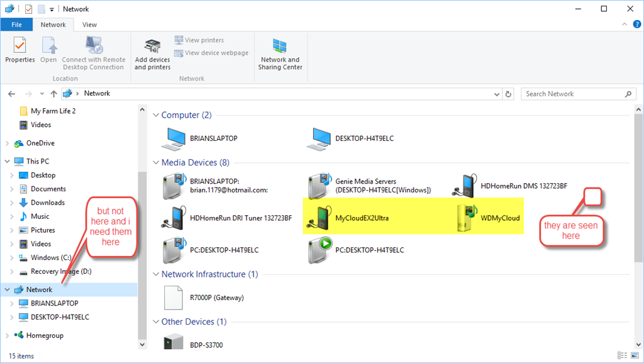Select Pictures in the navigation pane
The height and width of the screenshot is (363, 644).
coord(37,230)
